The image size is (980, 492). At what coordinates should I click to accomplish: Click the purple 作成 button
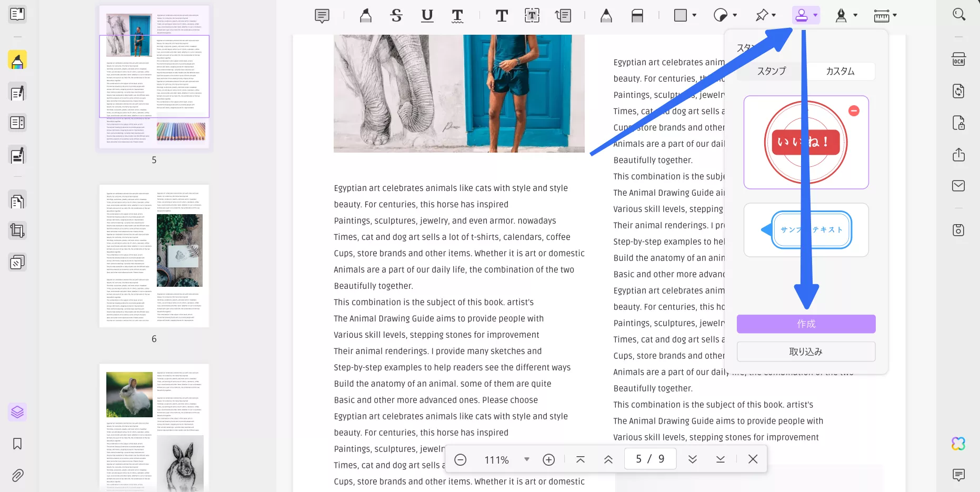(x=806, y=324)
